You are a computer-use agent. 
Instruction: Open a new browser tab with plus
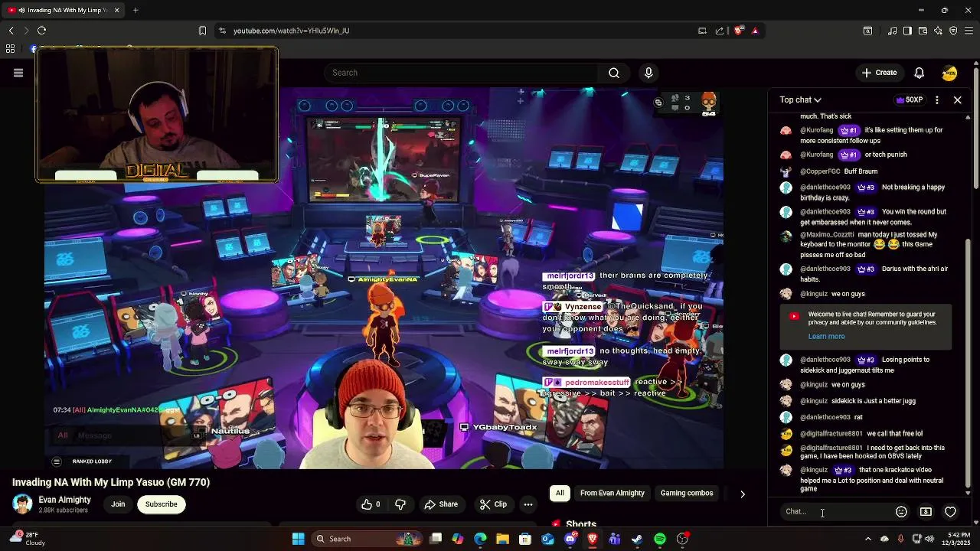pos(136,10)
